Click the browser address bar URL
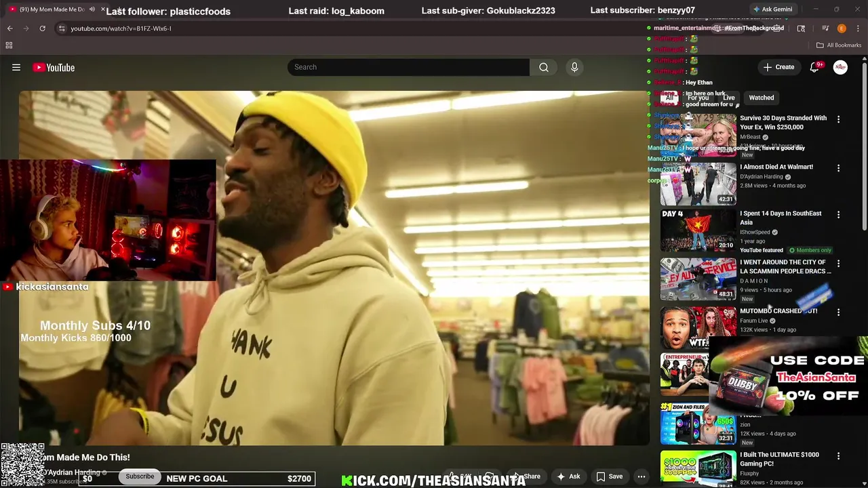The image size is (868, 488). (x=121, y=28)
